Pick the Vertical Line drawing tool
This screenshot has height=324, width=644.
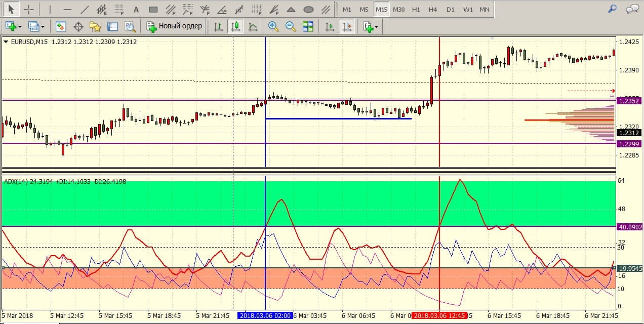coord(50,9)
